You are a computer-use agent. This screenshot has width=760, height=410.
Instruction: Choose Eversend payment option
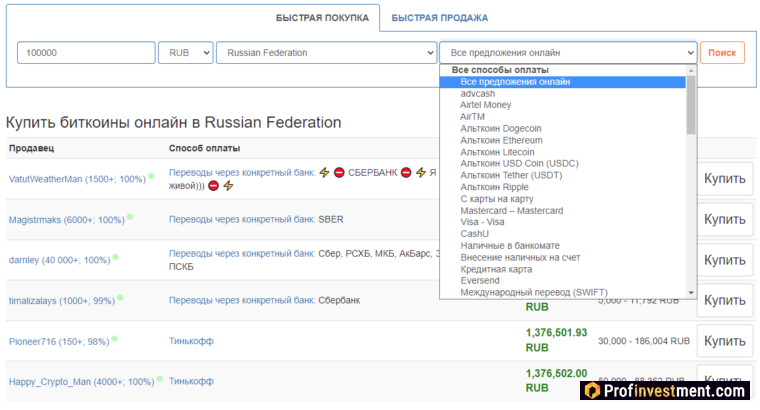click(x=480, y=280)
